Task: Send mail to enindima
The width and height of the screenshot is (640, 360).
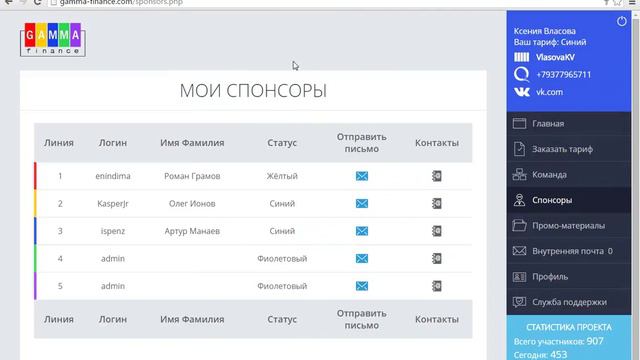Action: tap(362, 176)
